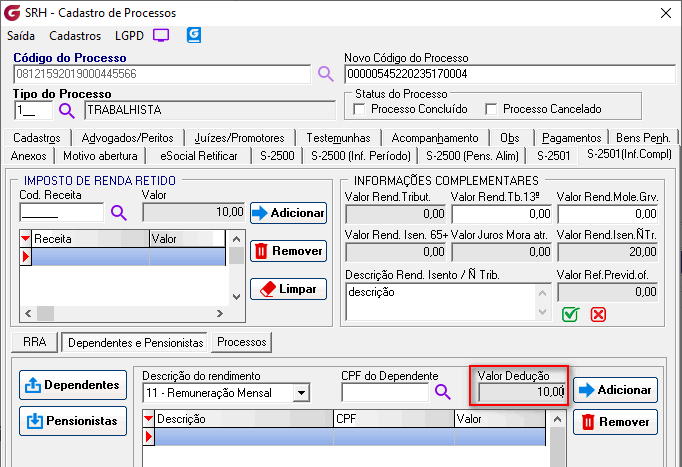
Task: Click the blue G icon in menu bar
Action: tap(194, 35)
